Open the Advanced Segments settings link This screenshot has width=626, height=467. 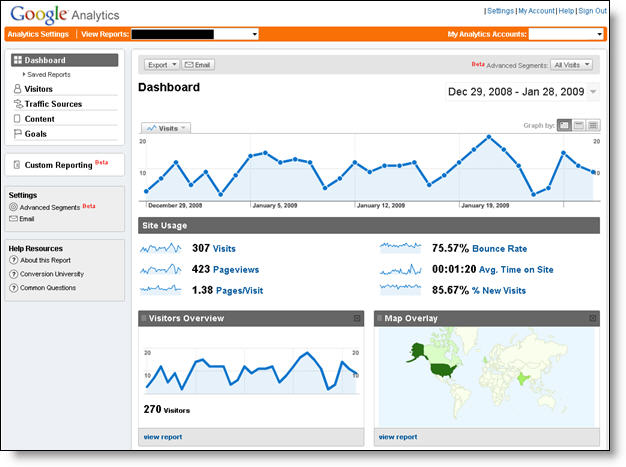coord(50,207)
